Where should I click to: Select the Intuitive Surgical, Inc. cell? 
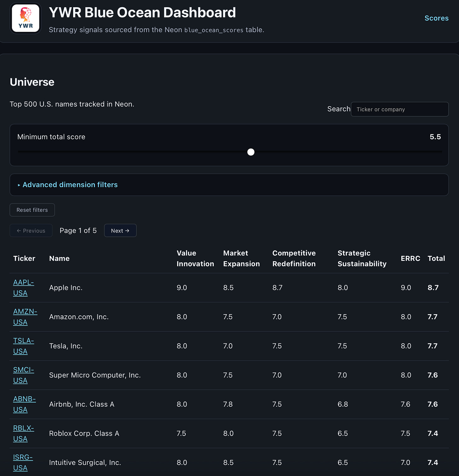click(x=85, y=462)
